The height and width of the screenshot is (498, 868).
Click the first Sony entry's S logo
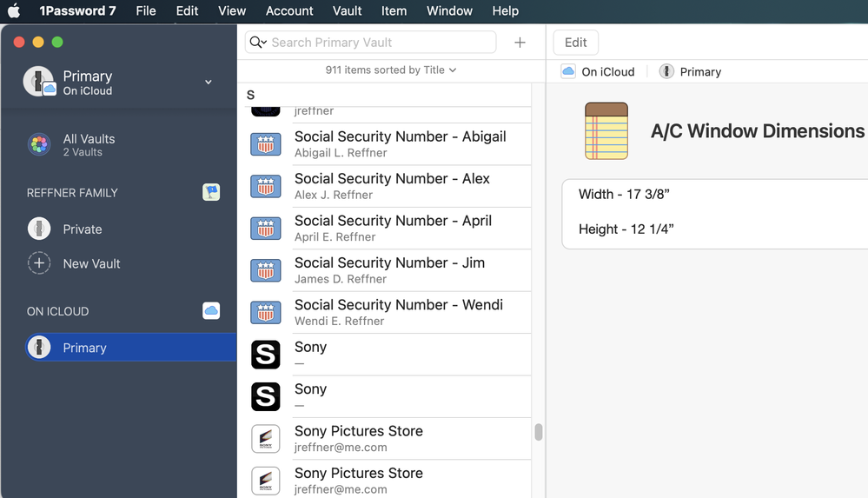click(x=266, y=355)
